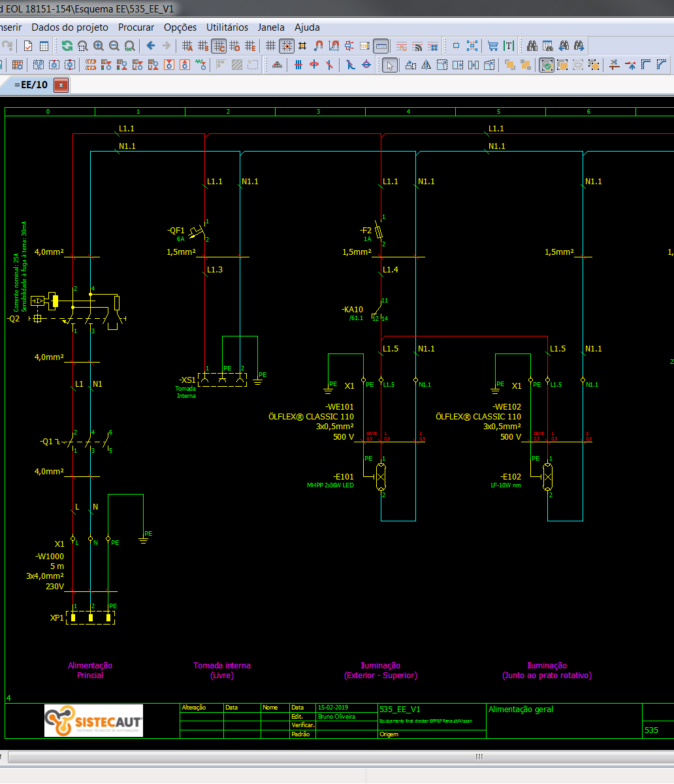674x784 pixels.
Task: Click the mirror triangles icon
Action: (426, 65)
